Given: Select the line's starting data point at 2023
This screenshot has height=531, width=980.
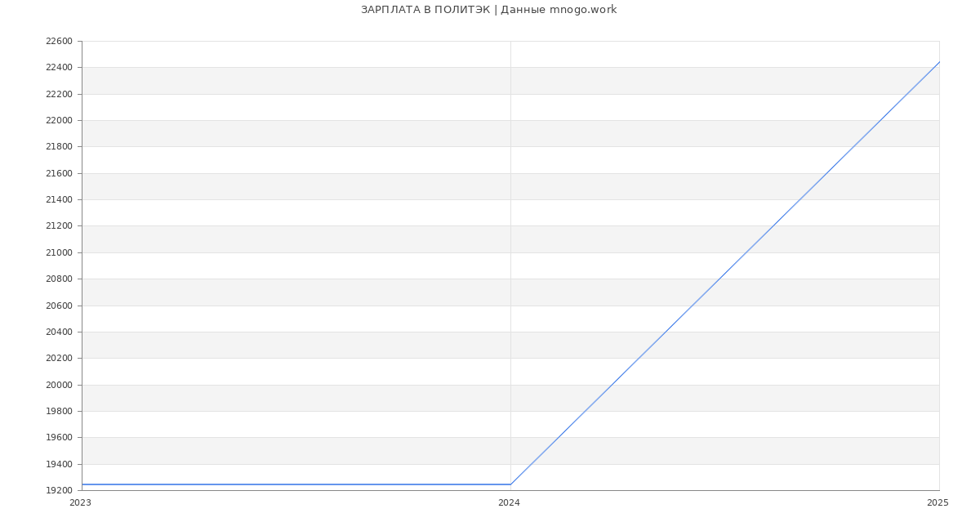Looking at the screenshot, I should [x=82, y=484].
